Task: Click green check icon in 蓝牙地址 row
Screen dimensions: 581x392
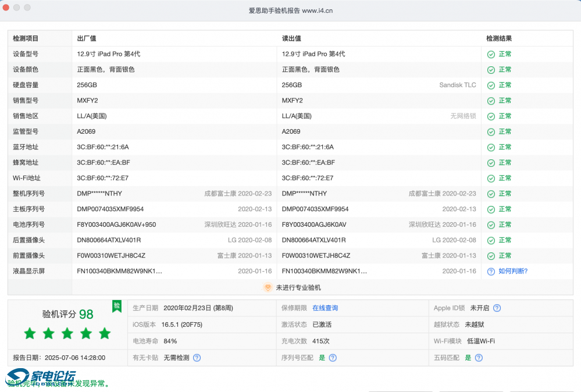Action: (x=491, y=148)
